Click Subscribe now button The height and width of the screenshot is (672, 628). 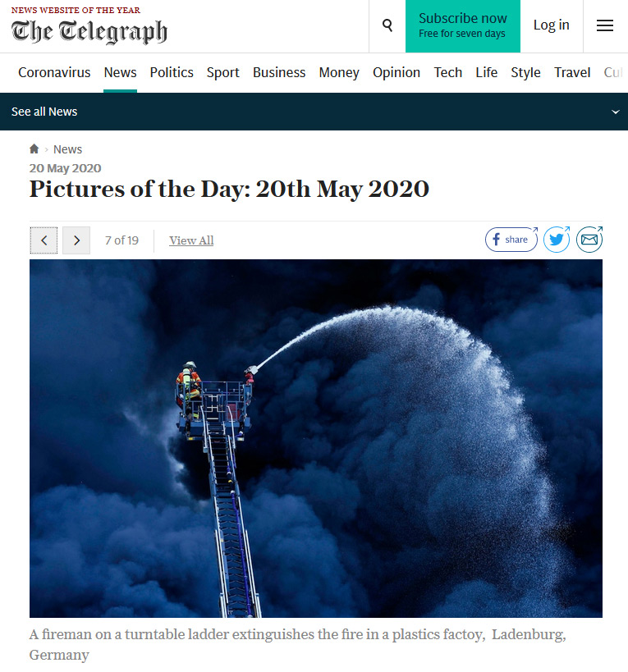click(x=463, y=26)
